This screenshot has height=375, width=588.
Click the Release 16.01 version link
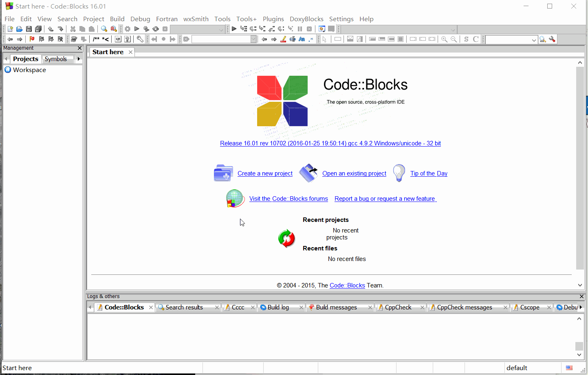click(x=330, y=143)
